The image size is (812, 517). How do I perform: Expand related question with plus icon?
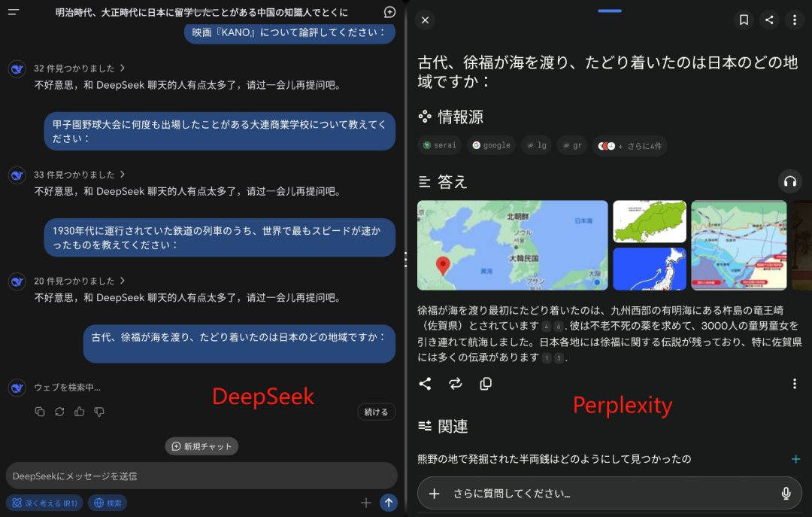coord(795,459)
